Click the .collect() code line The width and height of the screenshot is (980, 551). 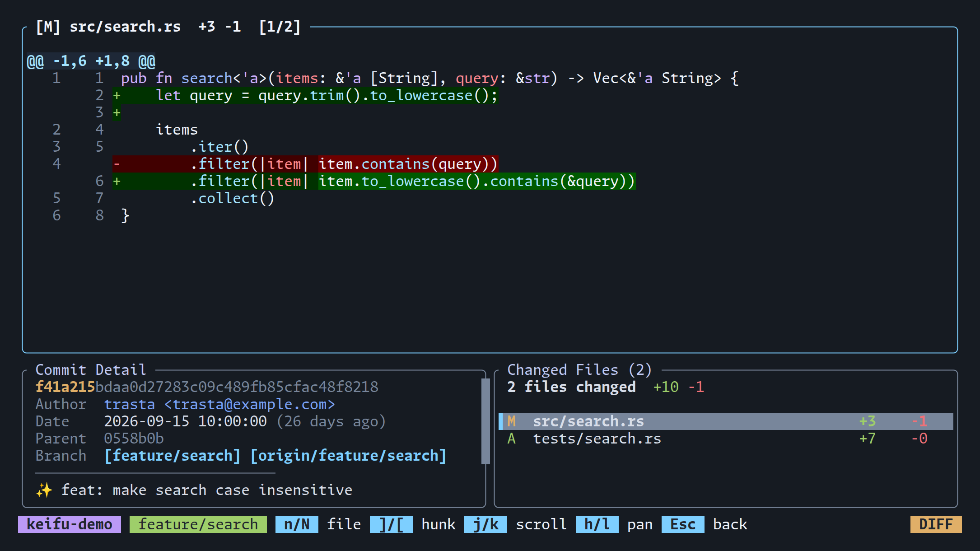233,198
